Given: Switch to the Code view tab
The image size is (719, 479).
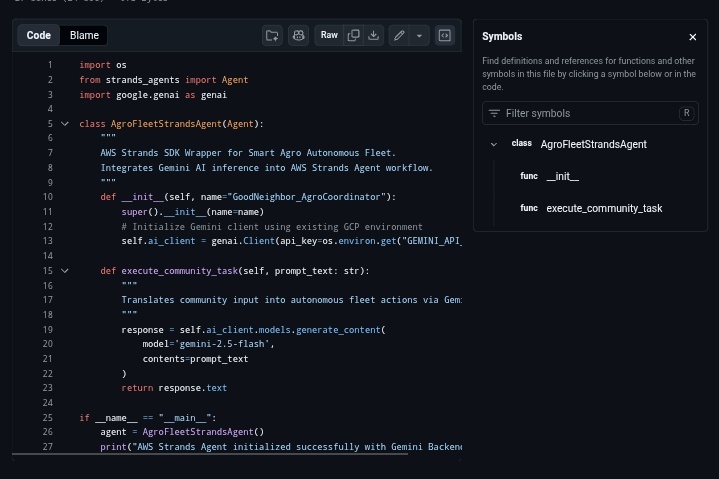Looking at the screenshot, I should 39,35.
